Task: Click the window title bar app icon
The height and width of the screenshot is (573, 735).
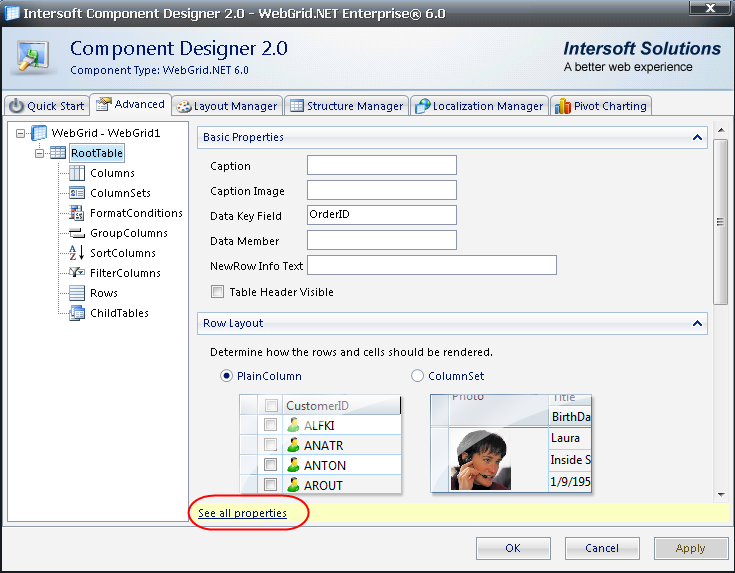Action: pyautogui.click(x=12, y=13)
